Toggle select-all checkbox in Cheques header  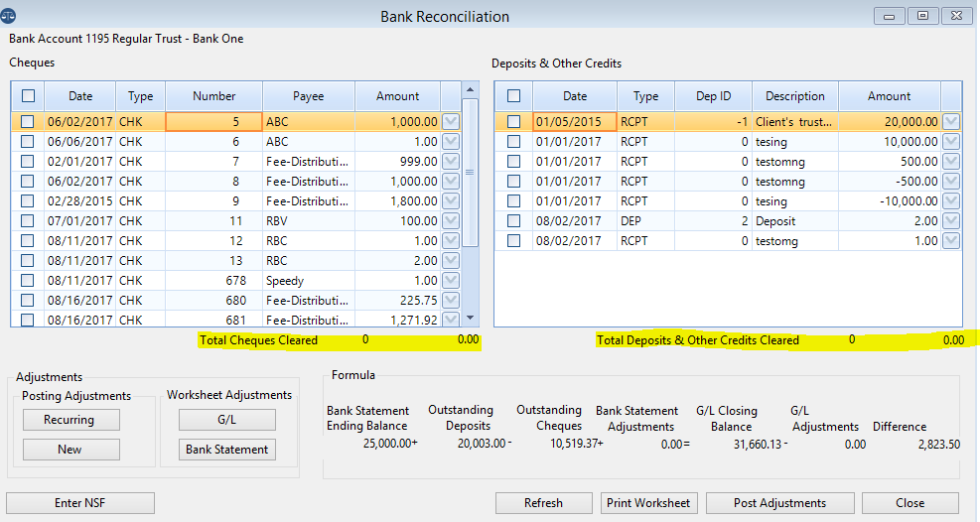coord(28,96)
